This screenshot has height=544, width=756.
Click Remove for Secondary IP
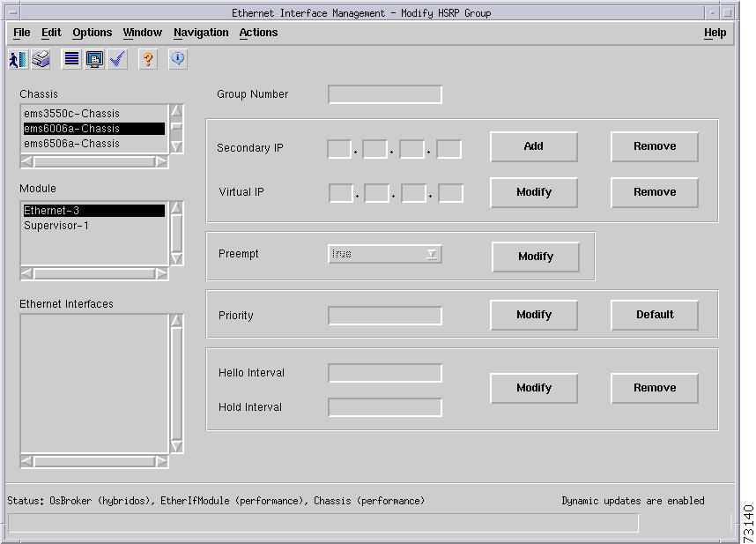coord(655,146)
